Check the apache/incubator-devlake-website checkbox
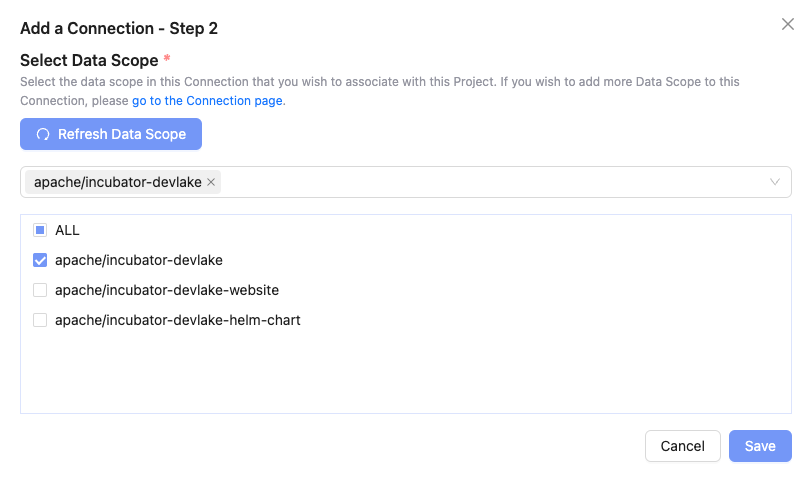Viewport: 812px width, 477px height. click(x=40, y=290)
